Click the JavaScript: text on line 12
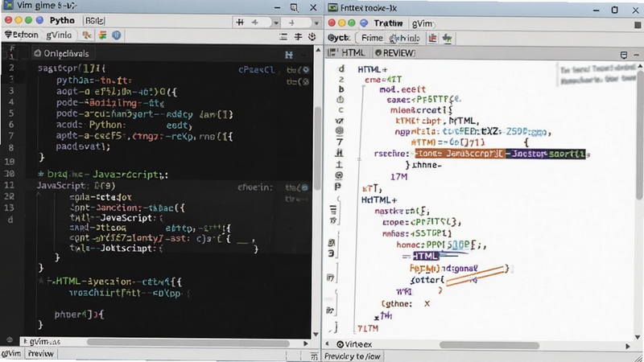Screen dimensions: 644x362 click(x=62, y=186)
